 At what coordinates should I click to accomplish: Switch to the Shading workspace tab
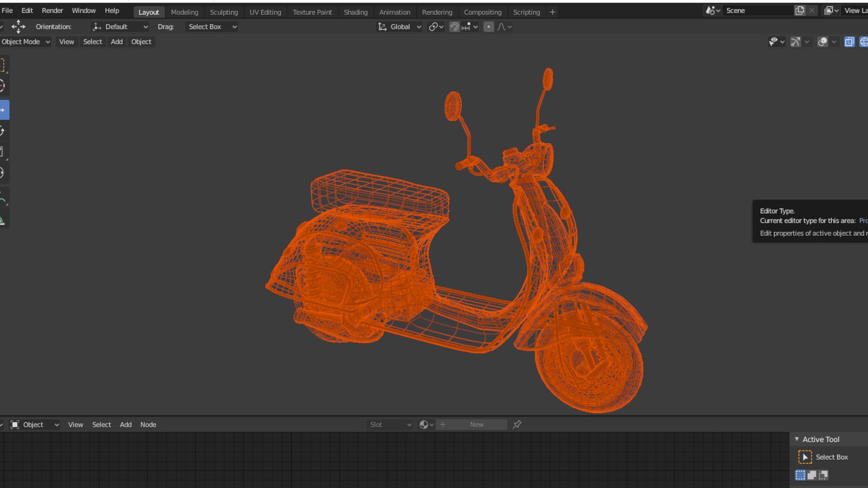point(356,12)
